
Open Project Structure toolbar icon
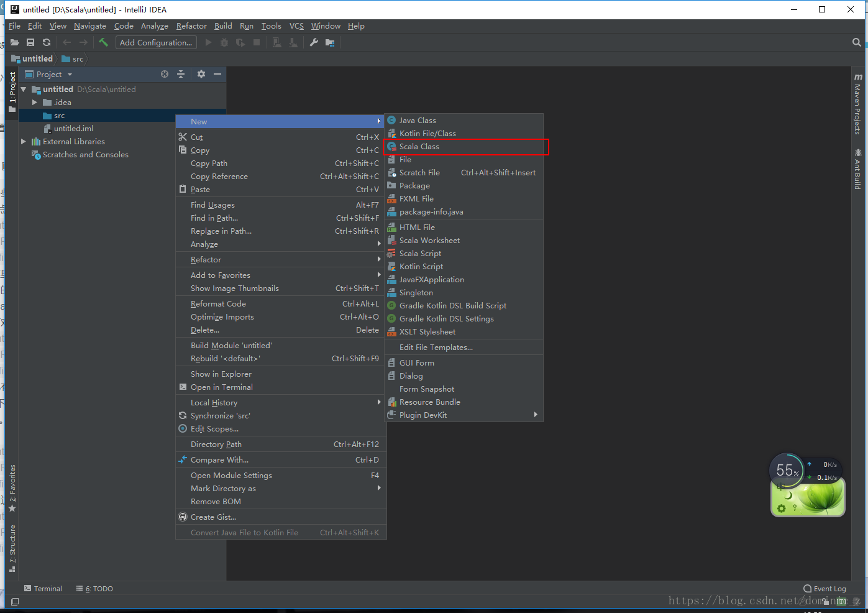pyautogui.click(x=330, y=42)
